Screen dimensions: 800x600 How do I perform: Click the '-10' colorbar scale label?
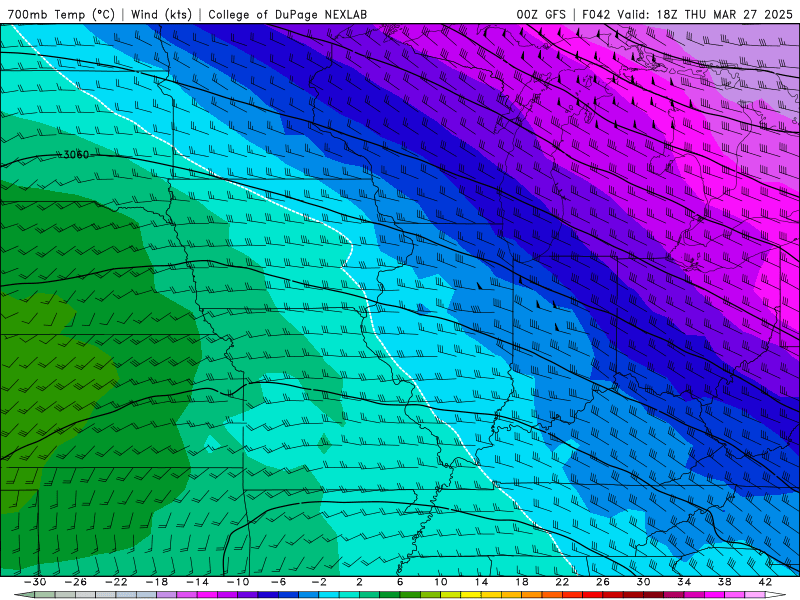pos(238,582)
